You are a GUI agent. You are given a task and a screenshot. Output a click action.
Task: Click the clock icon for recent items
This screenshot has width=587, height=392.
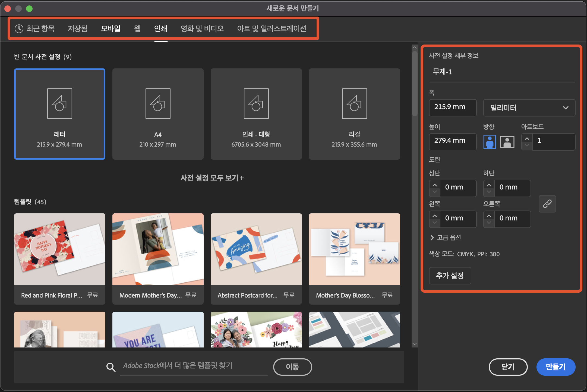[x=19, y=29]
